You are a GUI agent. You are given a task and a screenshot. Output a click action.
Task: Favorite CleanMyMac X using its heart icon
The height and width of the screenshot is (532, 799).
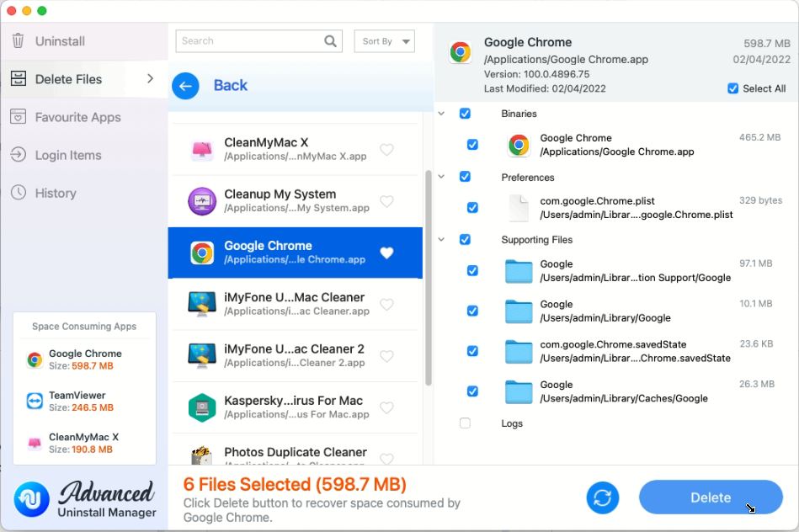click(x=386, y=149)
